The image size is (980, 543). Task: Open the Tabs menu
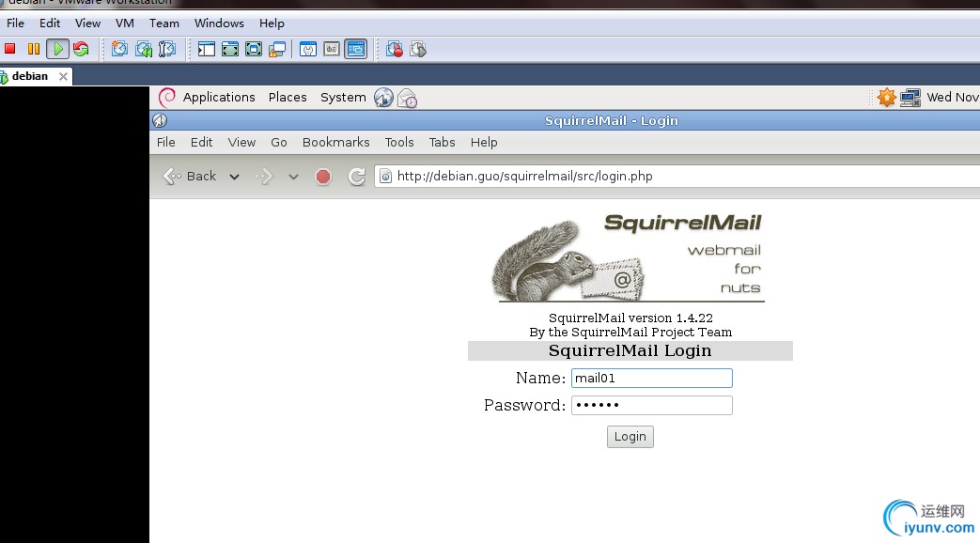point(442,143)
